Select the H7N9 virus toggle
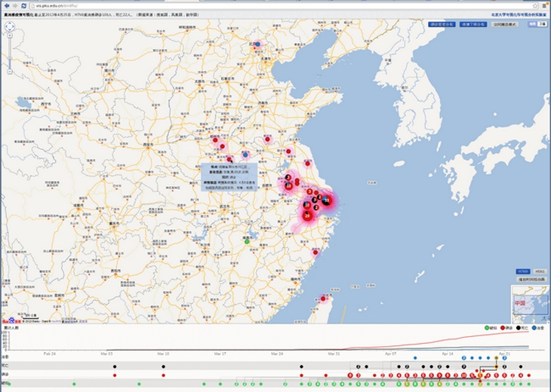The height and width of the screenshot is (392, 551). click(x=523, y=271)
